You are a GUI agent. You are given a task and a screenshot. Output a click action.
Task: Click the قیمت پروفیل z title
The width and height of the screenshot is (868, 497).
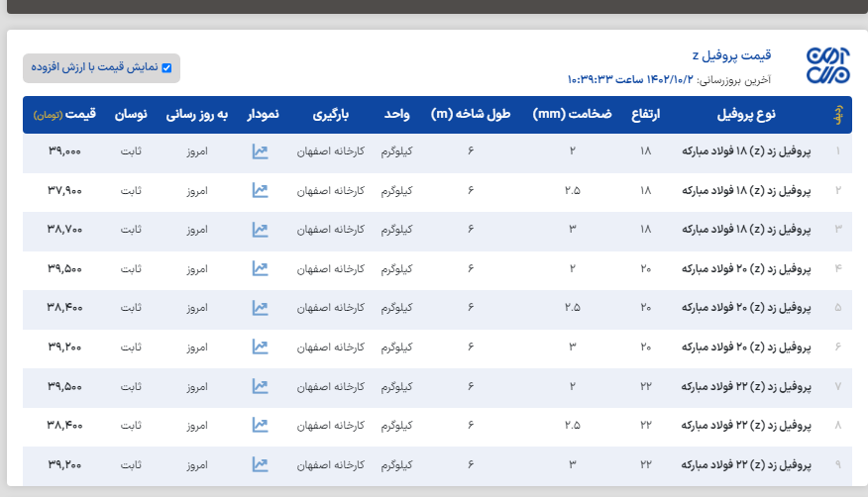pos(730,55)
